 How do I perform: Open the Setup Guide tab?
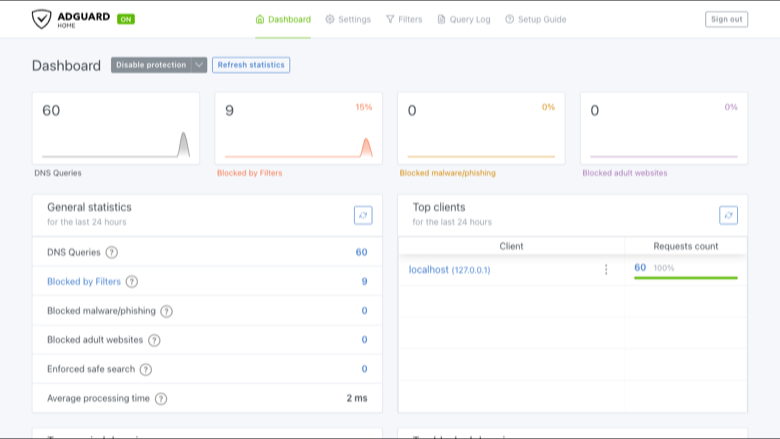click(536, 19)
